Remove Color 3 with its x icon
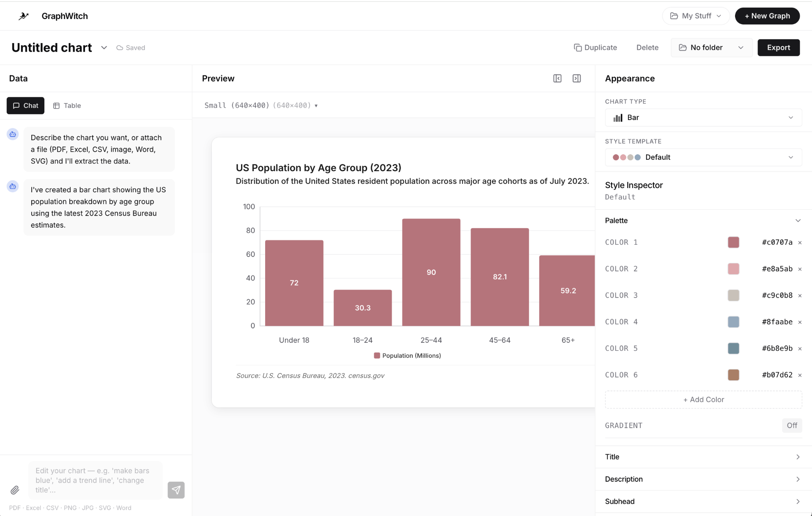This screenshot has height=516, width=812. (x=800, y=296)
